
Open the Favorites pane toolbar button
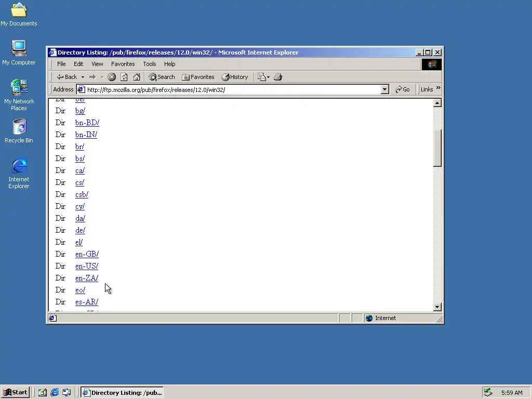click(198, 77)
